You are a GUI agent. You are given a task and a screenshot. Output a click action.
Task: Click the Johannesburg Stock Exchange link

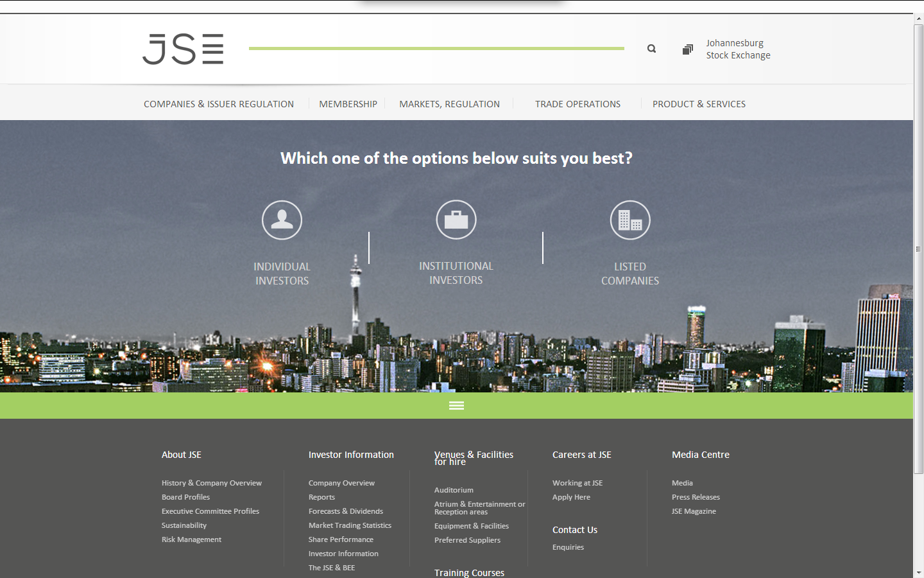[x=739, y=49]
